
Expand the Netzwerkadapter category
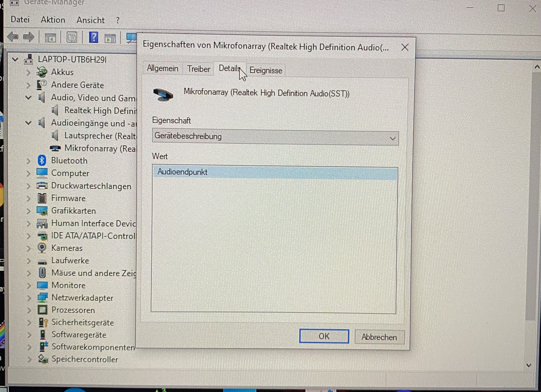pyautogui.click(x=29, y=298)
